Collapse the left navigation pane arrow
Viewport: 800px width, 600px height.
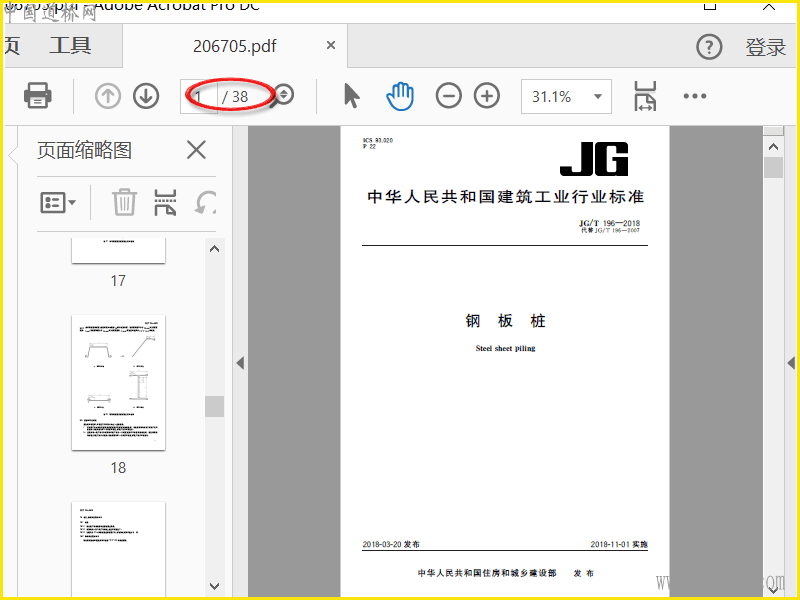(240, 363)
